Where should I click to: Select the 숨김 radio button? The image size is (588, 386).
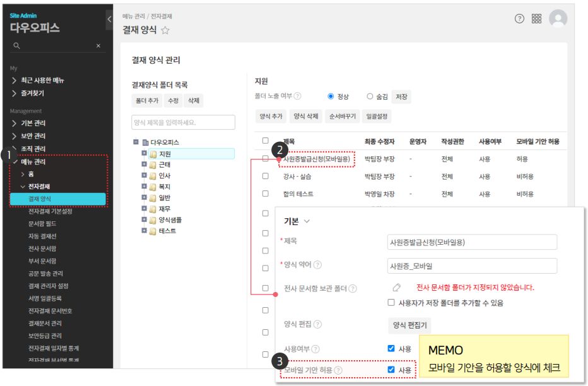pos(370,96)
